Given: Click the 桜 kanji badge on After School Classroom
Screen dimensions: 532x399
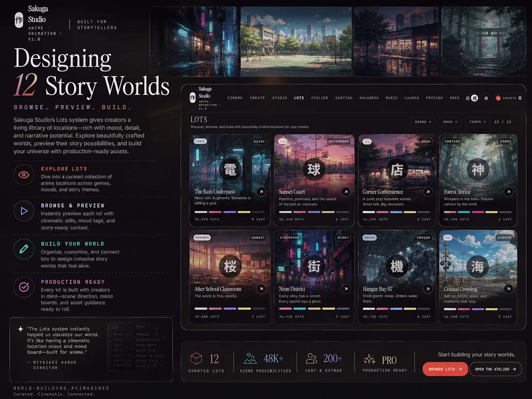Looking at the screenshot, I should tap(230, 266).
